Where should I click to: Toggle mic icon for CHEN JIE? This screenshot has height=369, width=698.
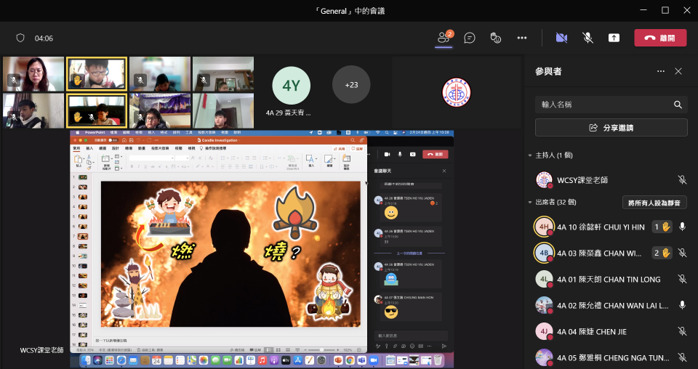pos(682,331)
